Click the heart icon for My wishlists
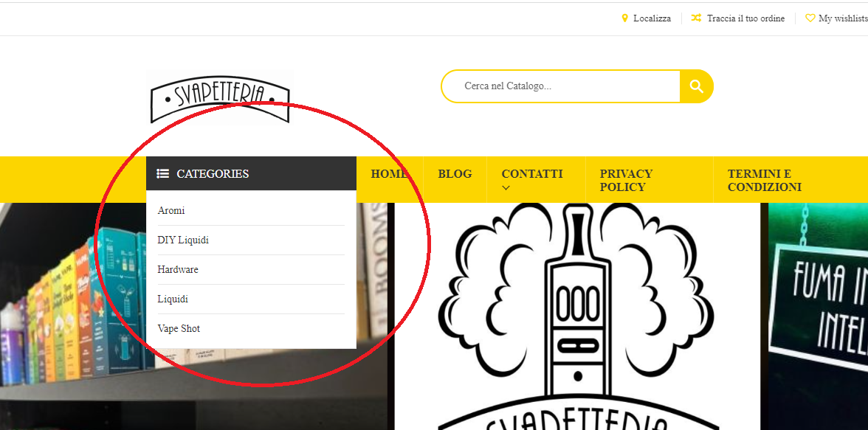Viewport: 868px width, 430px height. point(810,18)
